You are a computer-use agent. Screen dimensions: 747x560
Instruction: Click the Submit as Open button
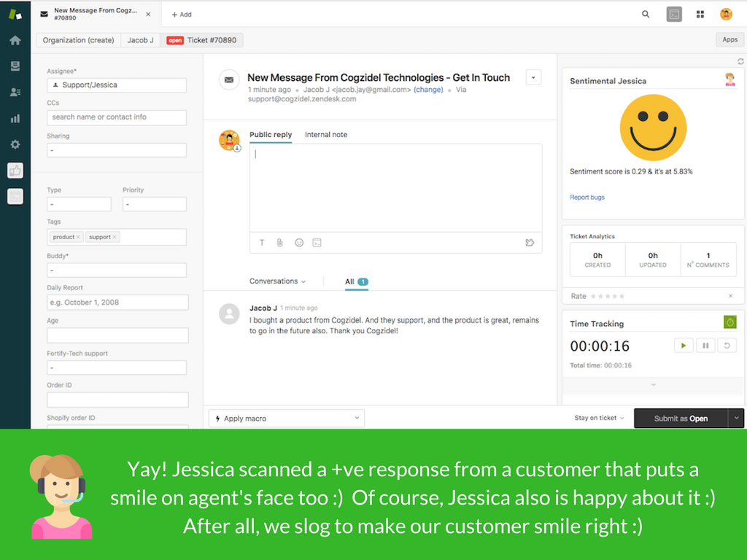coord(681,419)
